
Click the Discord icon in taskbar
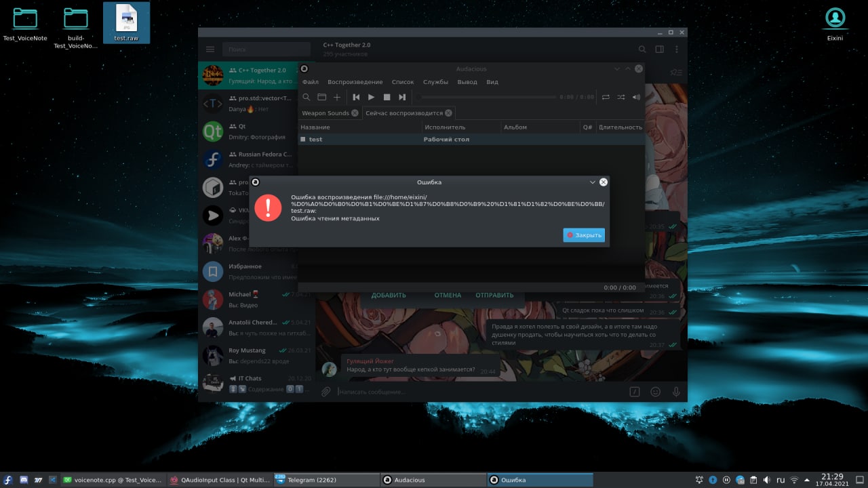[x=23, y=480]
